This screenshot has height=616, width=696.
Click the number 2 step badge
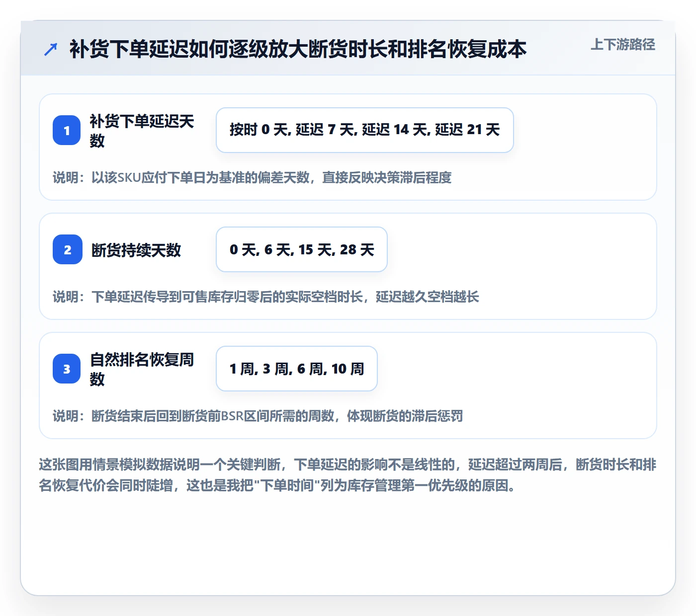[68, 249]
